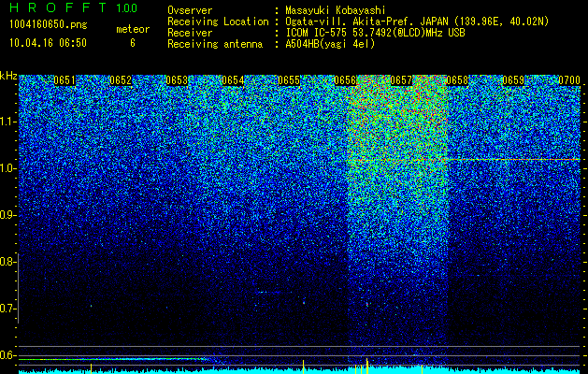Click the observer name Masayuki Kobayashi

click(336, 10)
